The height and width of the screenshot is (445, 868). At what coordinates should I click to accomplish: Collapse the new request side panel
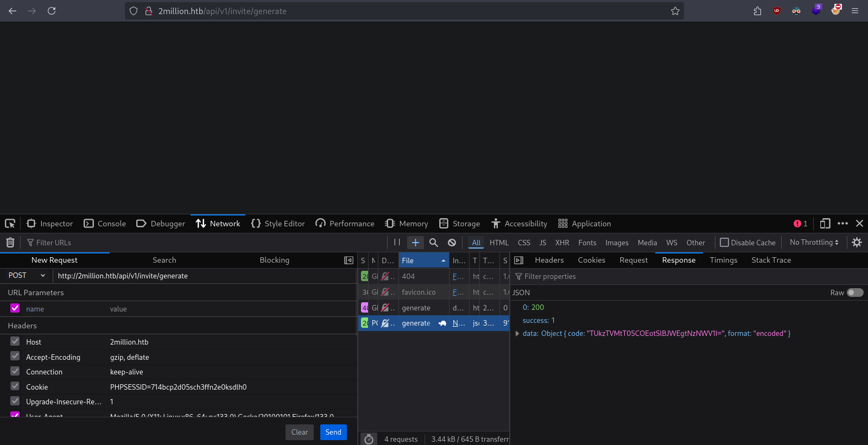pyautogui.click(x=349, y=260)
